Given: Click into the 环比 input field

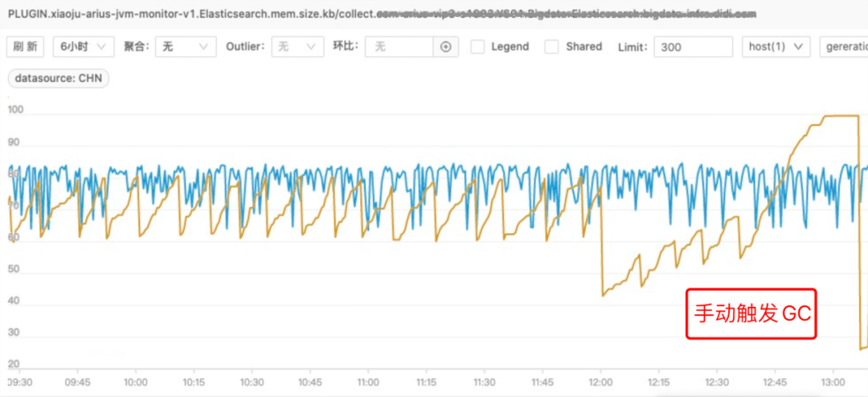Looking at the screenshot, I should tap(399, 47).
